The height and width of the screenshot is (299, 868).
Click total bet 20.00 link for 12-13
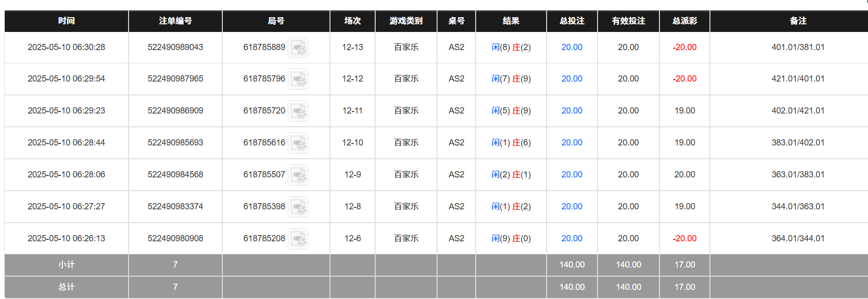click(571, 47)
